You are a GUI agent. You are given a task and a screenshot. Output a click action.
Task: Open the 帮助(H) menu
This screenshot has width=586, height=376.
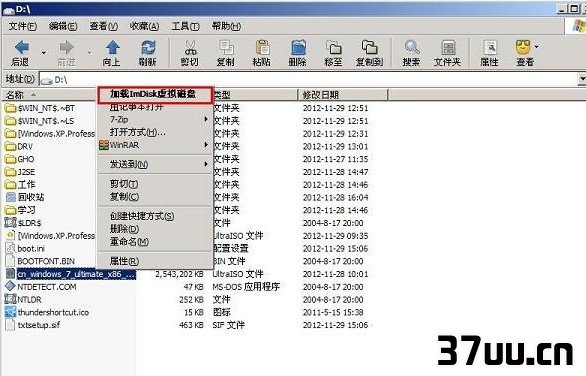(226, 26)
